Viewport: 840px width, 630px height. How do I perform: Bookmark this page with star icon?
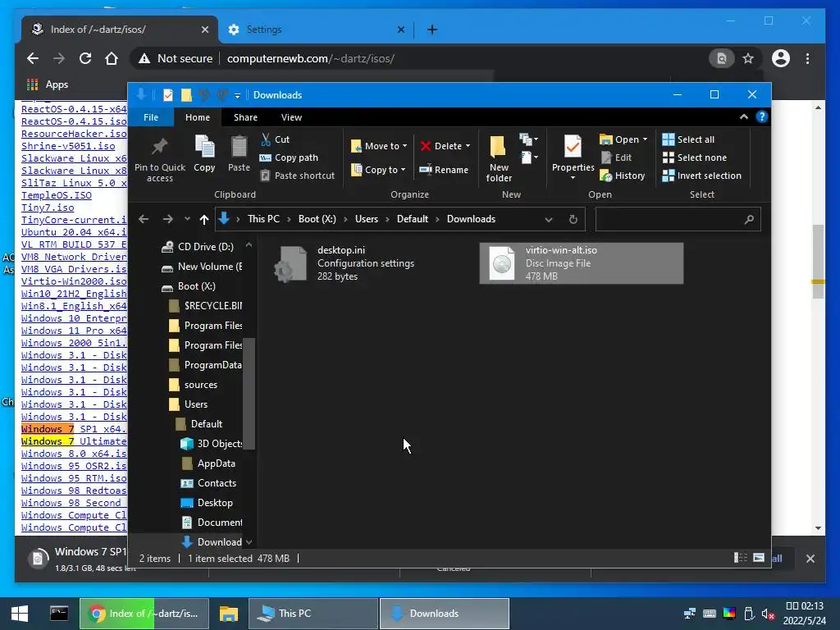click(x=748, y=58)
